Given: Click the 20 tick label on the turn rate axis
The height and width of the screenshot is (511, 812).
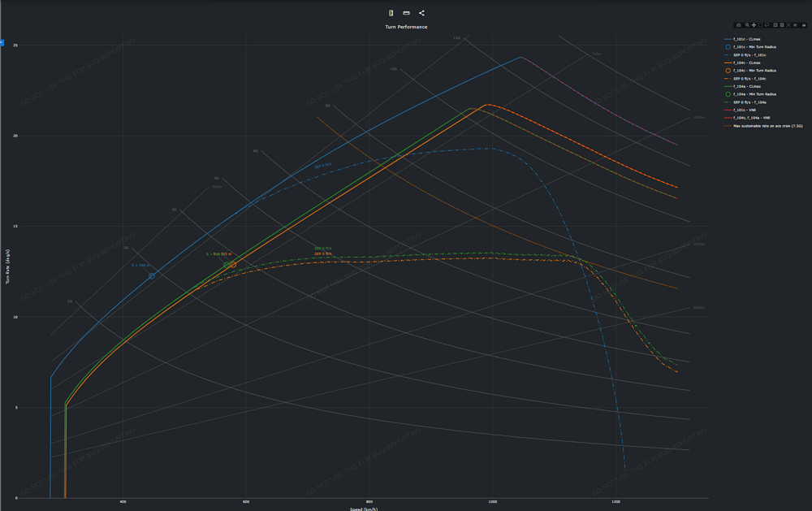Looking at the screenshot, I should [x=15, y=136].
